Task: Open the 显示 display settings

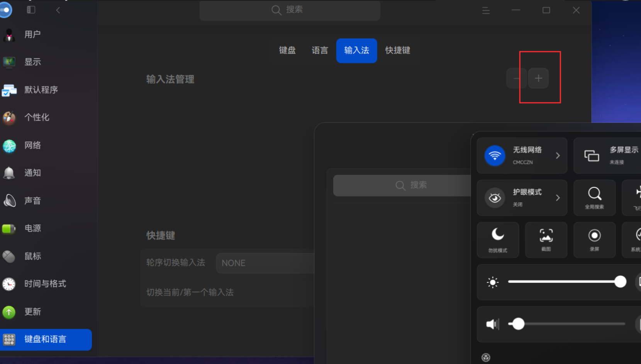Action: [46, 62]
